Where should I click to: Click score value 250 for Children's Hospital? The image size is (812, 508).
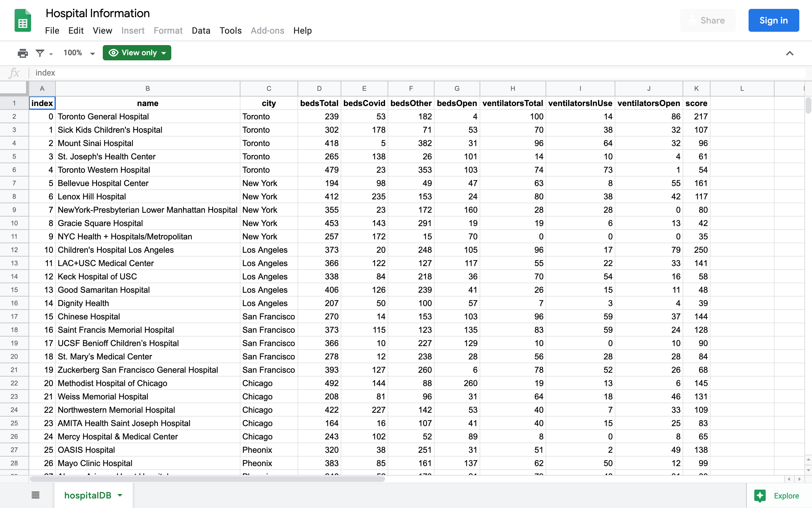(x=696, y=250)
